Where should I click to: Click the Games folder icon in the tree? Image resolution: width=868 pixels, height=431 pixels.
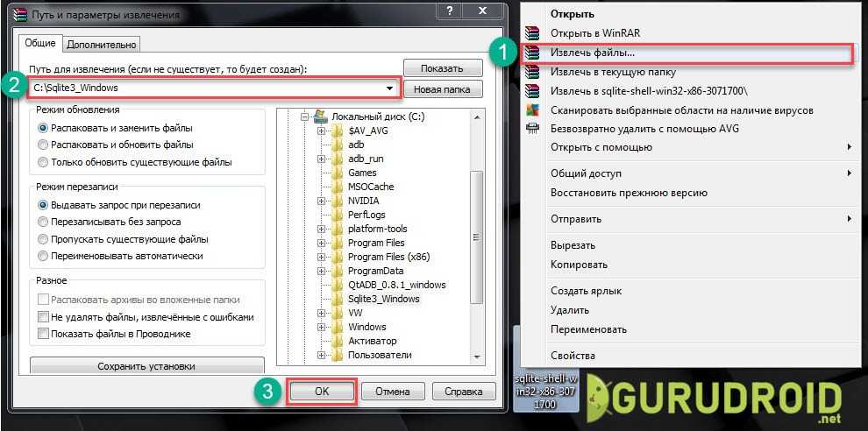[337, 173]
